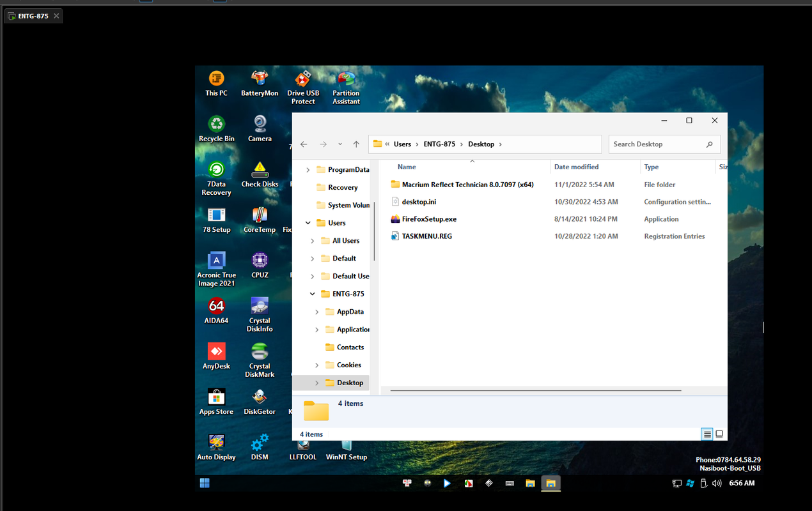Collapse the Users tree node
Viewport: 812px width, 511px height.
click(308, 223)
